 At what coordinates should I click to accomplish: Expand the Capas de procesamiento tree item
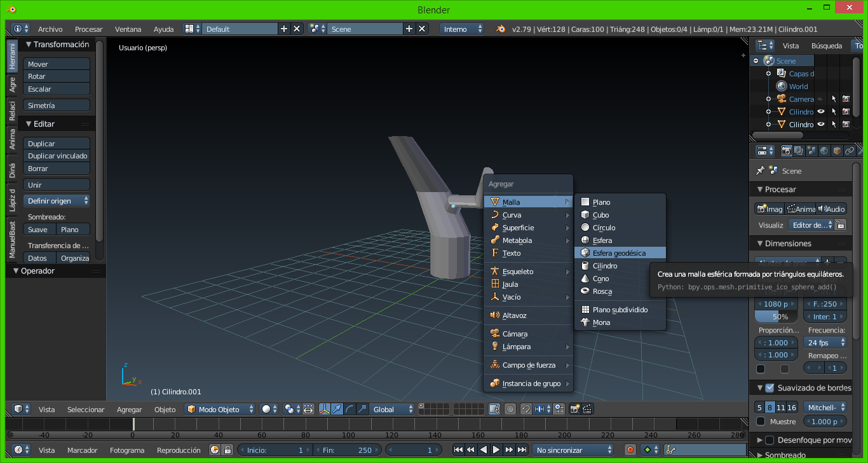pyautogui.click(x=768, y=74)
